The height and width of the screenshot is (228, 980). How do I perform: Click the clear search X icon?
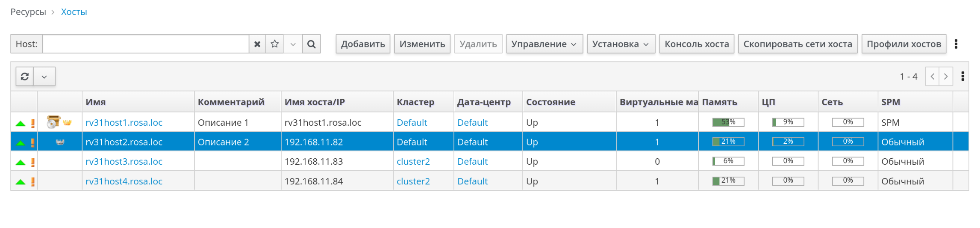pyautogui.click(x=257, y=44)
